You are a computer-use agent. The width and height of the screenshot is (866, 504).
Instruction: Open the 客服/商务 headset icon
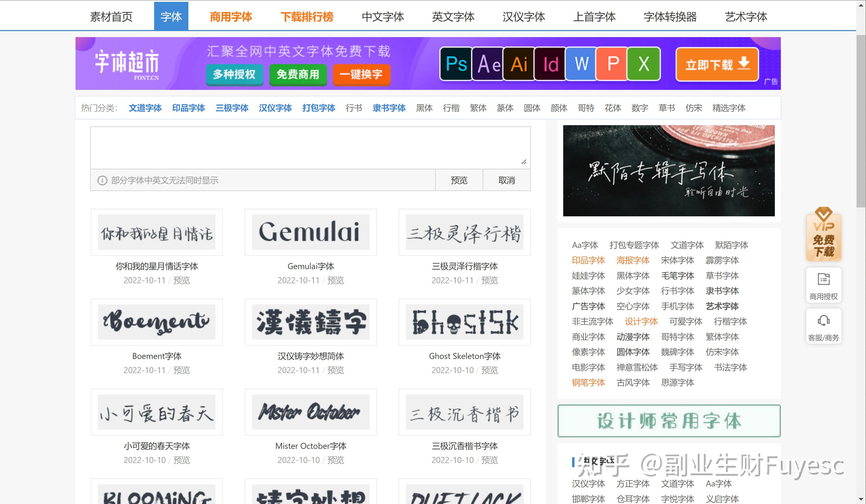pos(823,326)
